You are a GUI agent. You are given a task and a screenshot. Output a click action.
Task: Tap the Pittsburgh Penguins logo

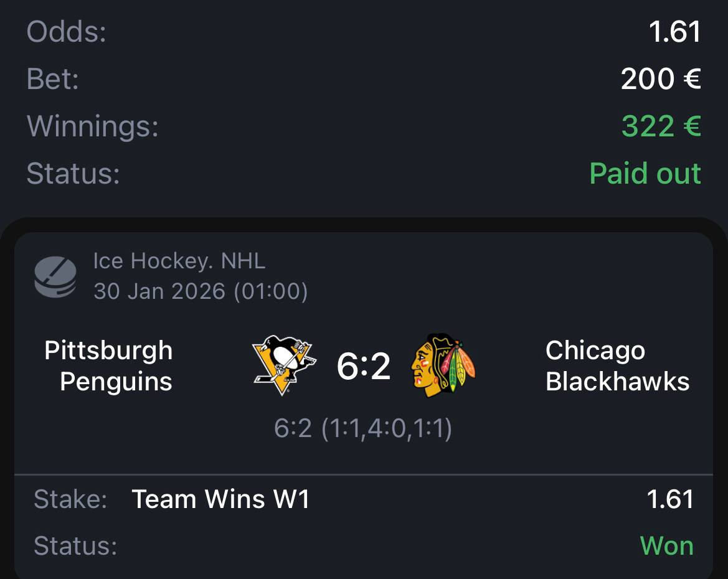(284, 365)
